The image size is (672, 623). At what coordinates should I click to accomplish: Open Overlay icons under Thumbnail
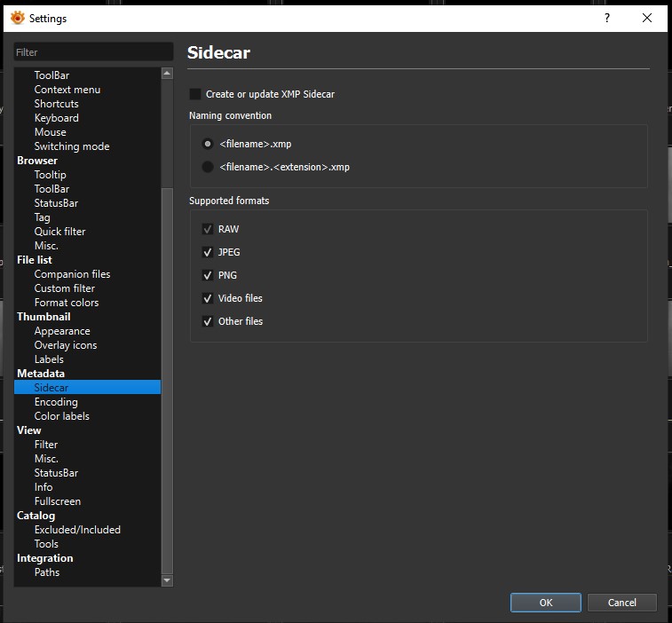[66, 345]
